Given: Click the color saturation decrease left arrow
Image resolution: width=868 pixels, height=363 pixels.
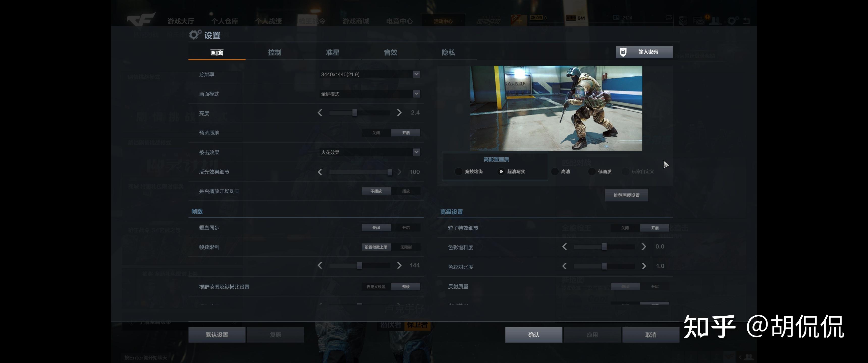Looking at the screenshot, I should coord(565,247).
